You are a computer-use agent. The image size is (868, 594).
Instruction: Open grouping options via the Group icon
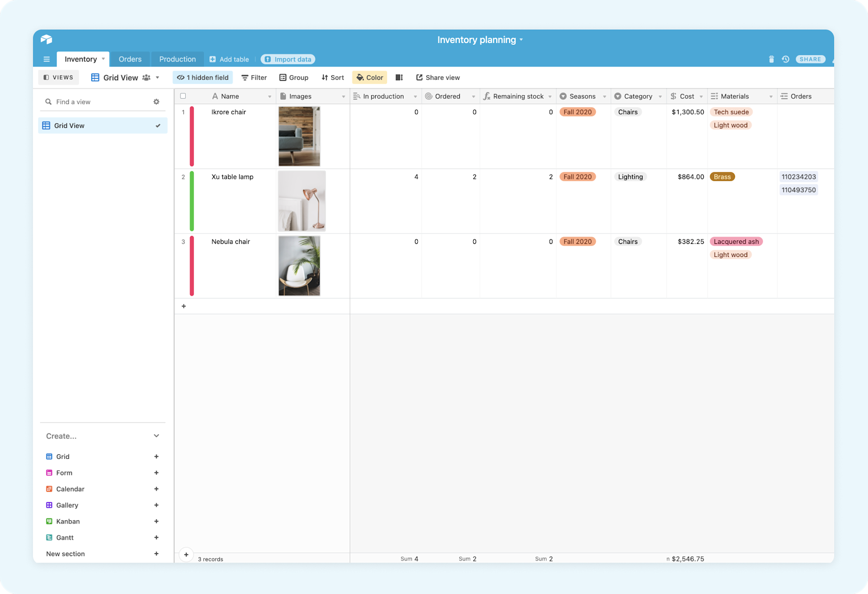[294, 77]
